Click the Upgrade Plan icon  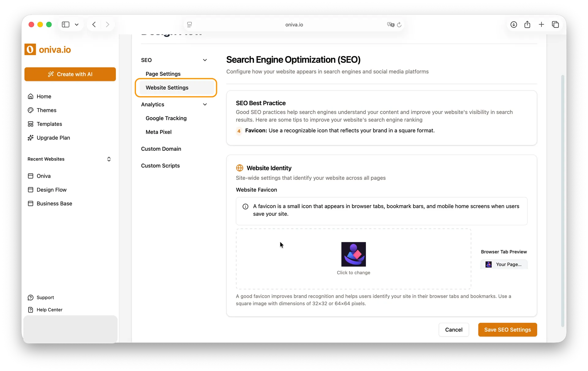point(31,138)
